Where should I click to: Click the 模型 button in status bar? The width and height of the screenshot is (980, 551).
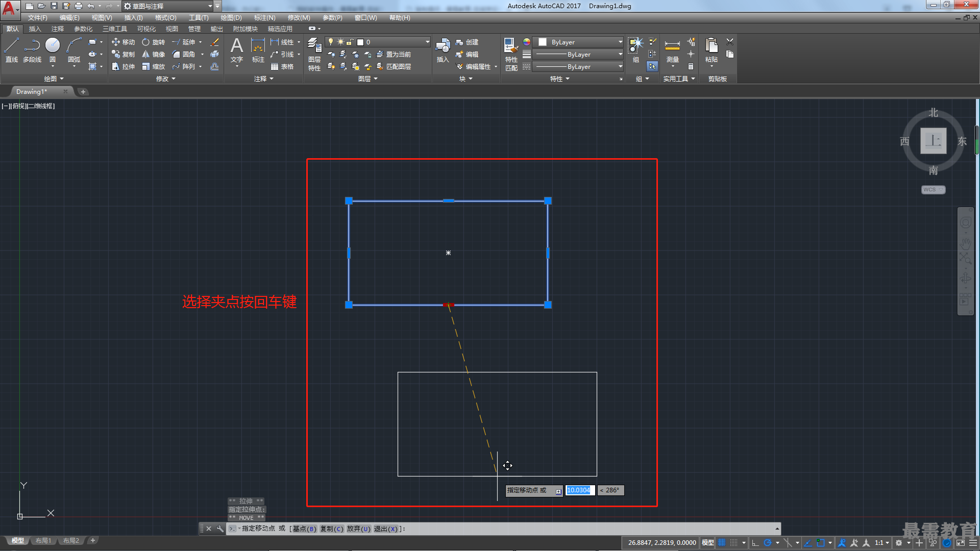pos(707,543)
